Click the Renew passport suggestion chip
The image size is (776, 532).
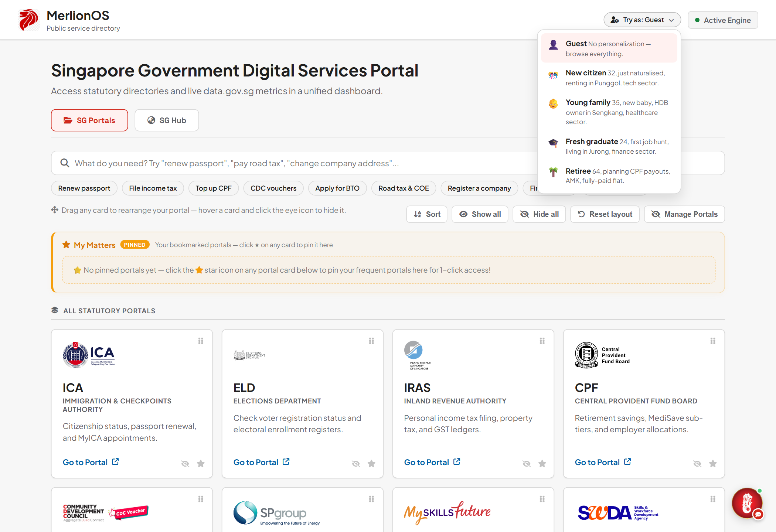[84, 188]
